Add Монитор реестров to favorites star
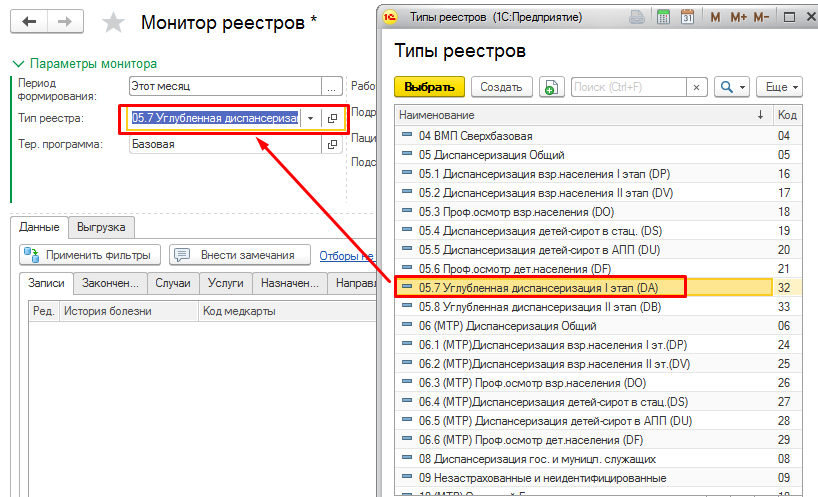This screenshot has height=497, width=818. click(x=114, y=23)
